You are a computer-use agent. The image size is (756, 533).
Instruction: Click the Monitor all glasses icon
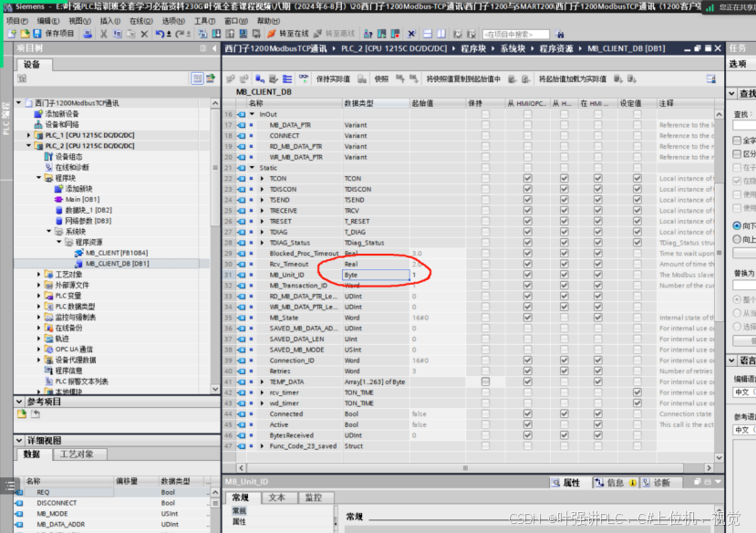click(304, 78)
